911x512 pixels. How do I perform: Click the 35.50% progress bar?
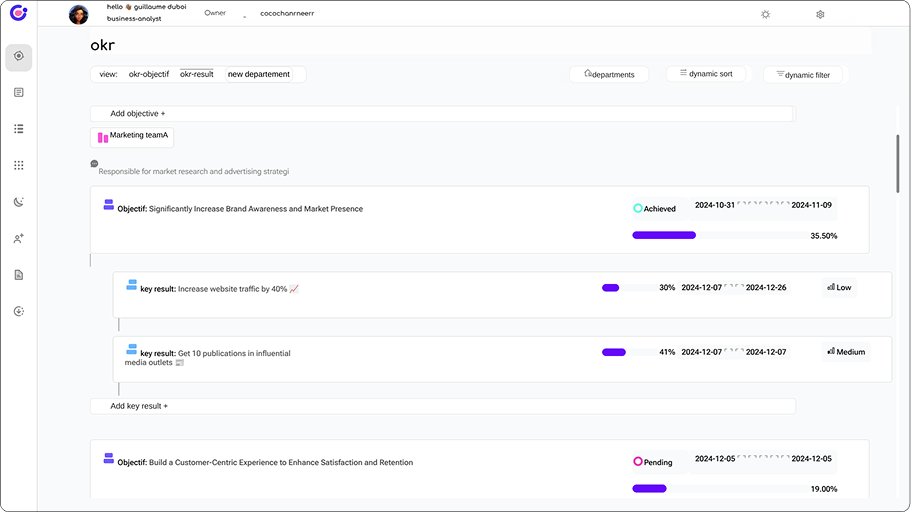(720, 235)
